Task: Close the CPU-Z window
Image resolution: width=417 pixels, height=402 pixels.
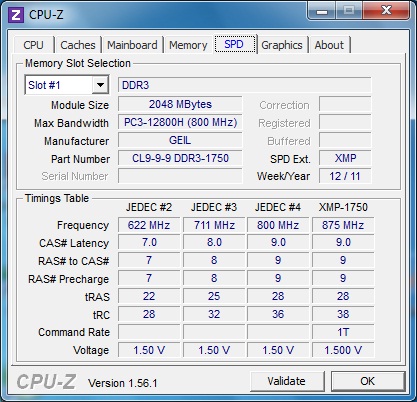Action: coord(386,11)
